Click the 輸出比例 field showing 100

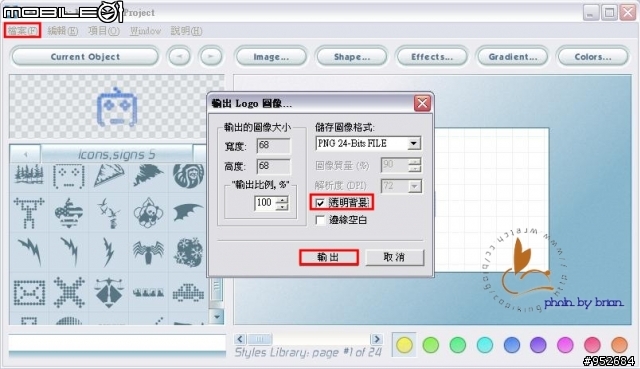pos(265,203)
